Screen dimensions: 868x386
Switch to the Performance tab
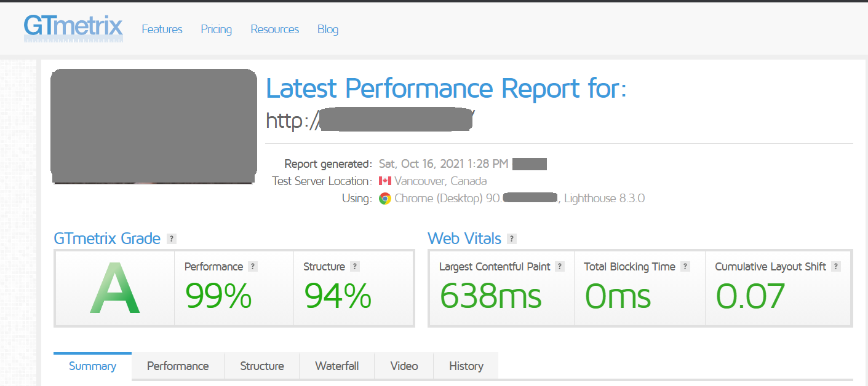[x=178, y=366]
